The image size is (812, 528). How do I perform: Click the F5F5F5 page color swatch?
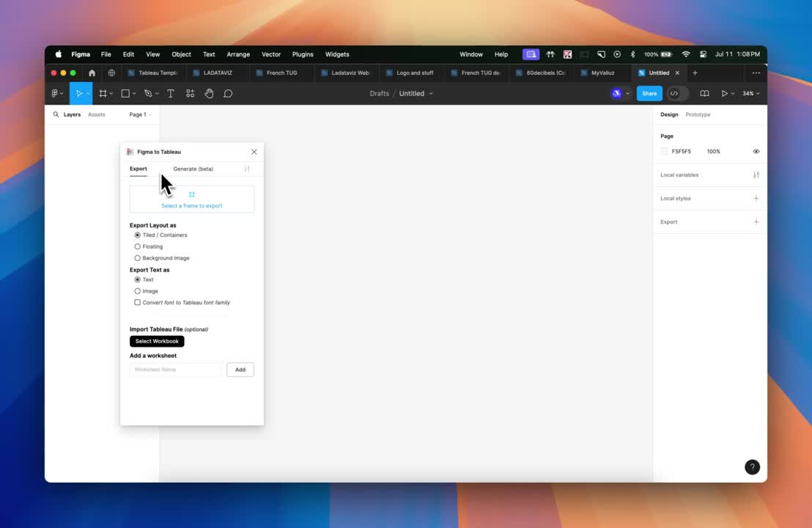click(x=665, y=152)
